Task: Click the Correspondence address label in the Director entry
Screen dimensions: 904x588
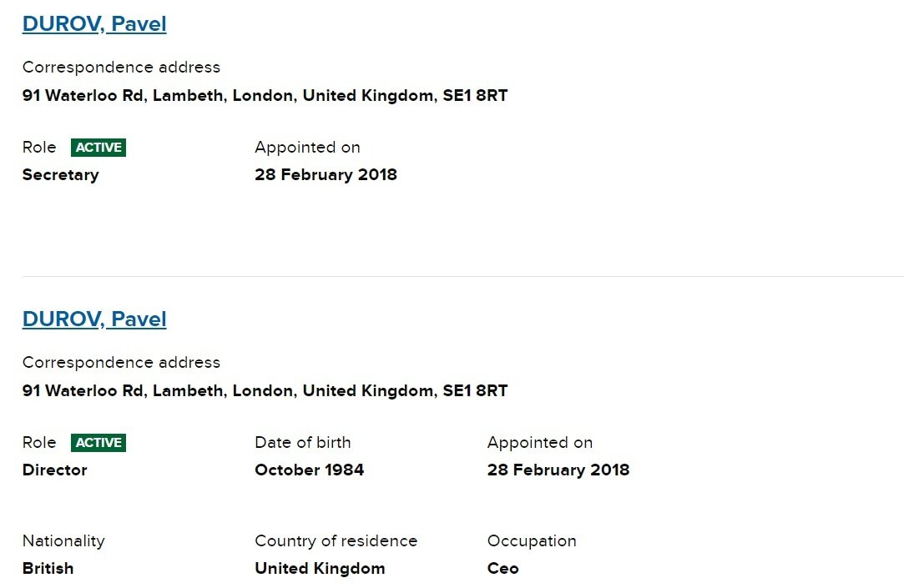Action: [x=121, y=362]
